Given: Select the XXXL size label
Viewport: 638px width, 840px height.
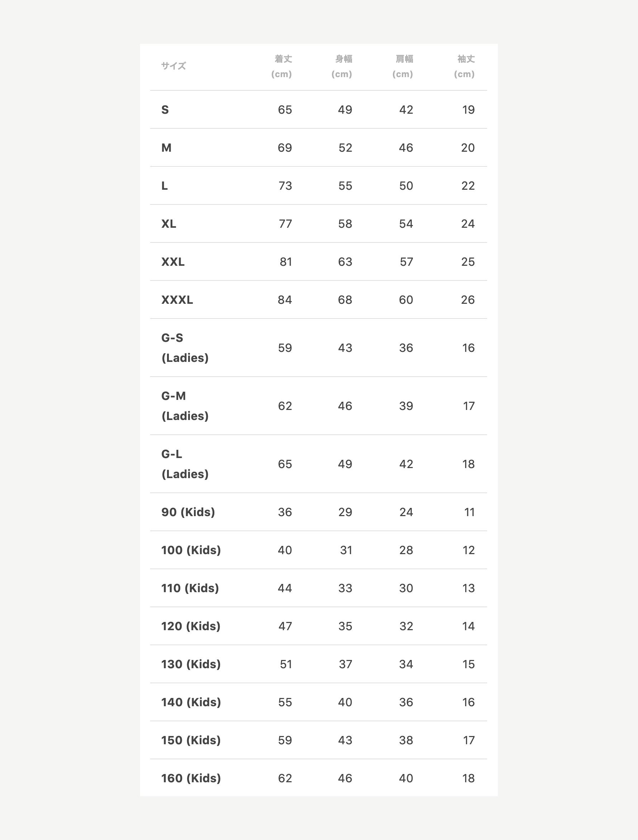Looking at the screenshot, I should pos(177,300).
